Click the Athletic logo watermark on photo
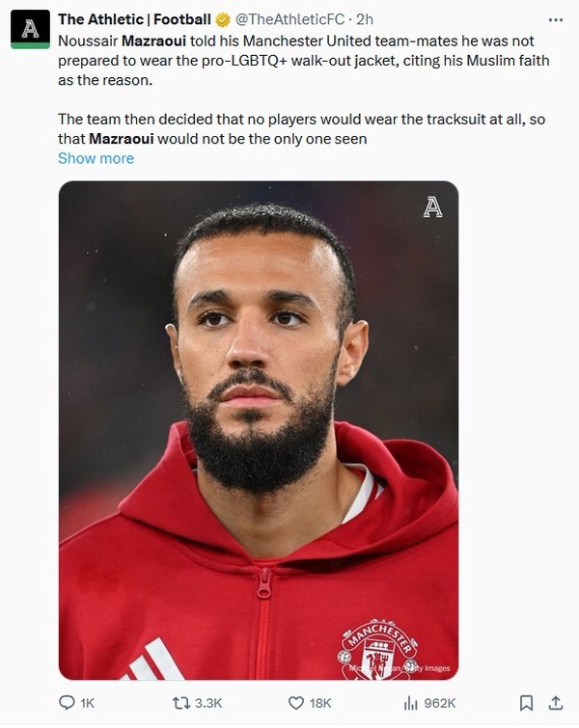 click(433, 206)
